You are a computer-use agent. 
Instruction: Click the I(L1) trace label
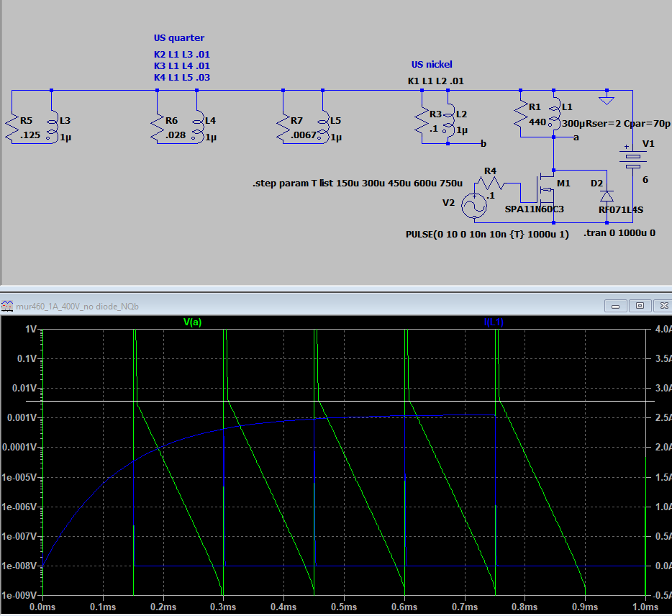click(494, 322)
